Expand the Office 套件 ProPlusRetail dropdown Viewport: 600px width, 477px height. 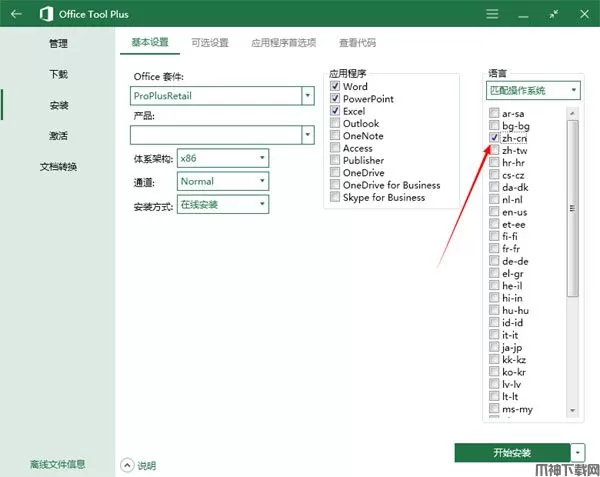pos(308,96)
